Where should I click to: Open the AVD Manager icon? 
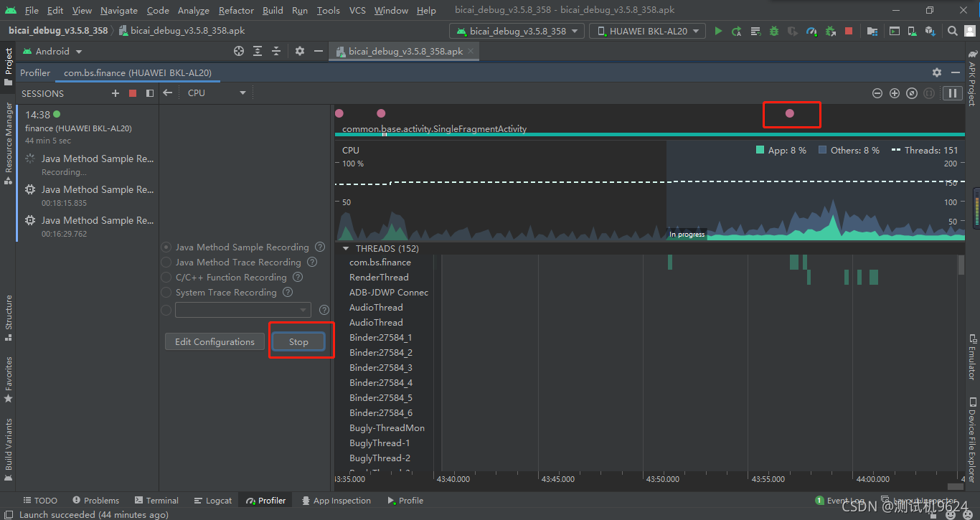pos(913,31)
